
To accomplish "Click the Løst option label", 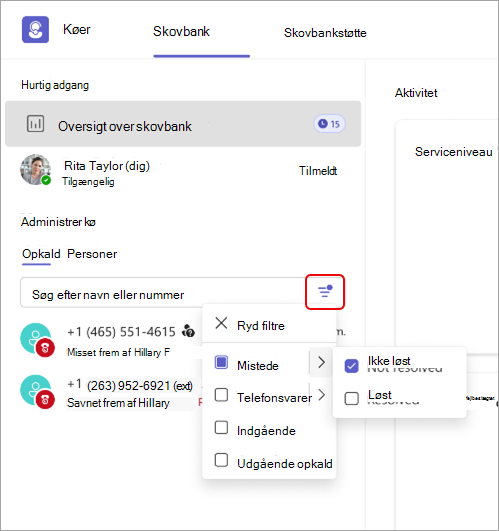I will [380, 395].
